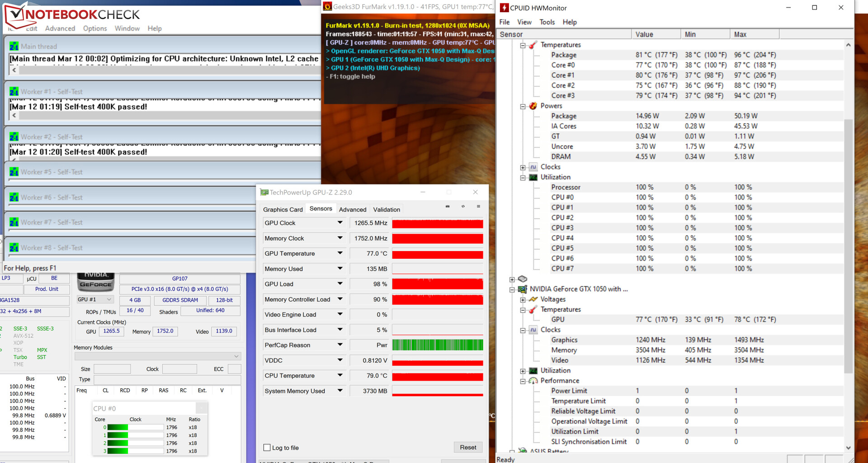Screen dimensions: 868x463
Task: Click the NVIDIA GeForce GTX 1050 device icon
Action: [x=522, y=289]
